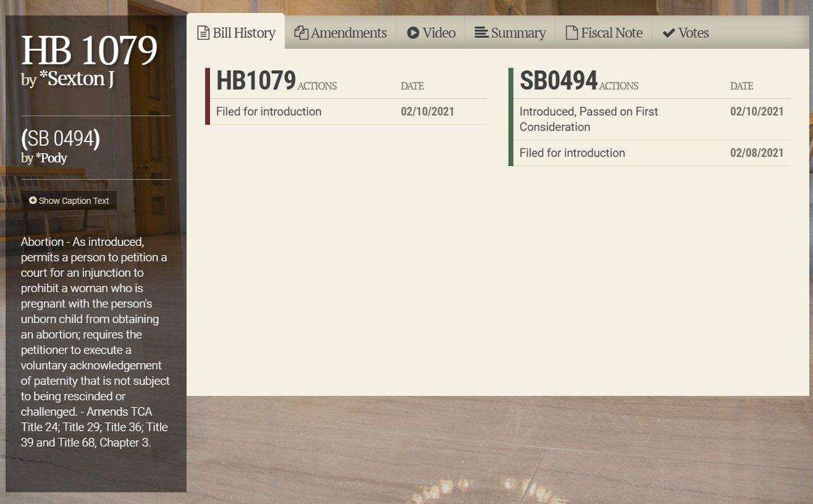Image resolution: width=813 pixels, height=504 pixels.
Task: Click the Bill History document icon
Action: [203, 33]
